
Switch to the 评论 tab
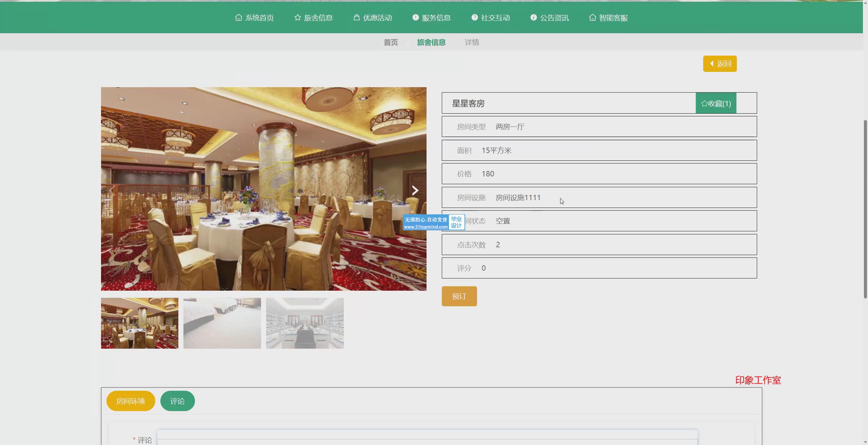coord(177,401)
